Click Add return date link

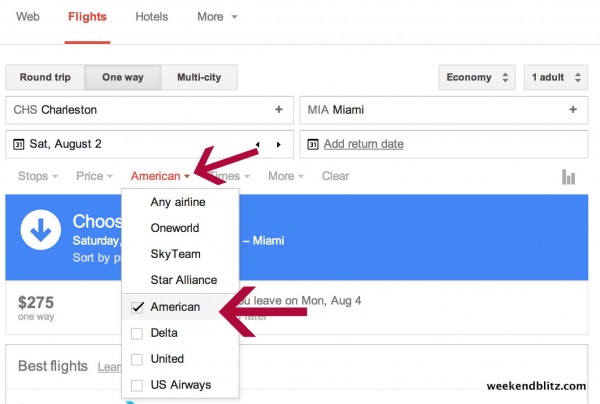coord(364,144)
